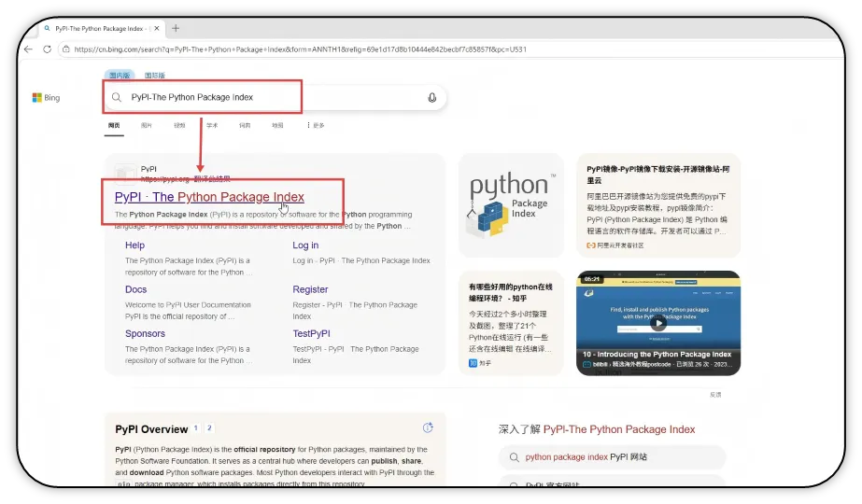Switch to the 国际版 version

point(154,76)
